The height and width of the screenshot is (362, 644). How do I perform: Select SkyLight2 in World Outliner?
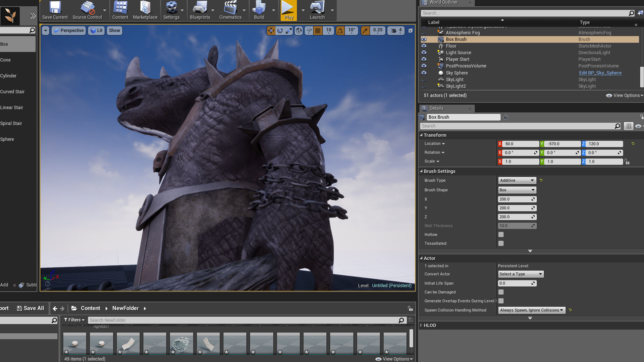(x=455, y=86)
